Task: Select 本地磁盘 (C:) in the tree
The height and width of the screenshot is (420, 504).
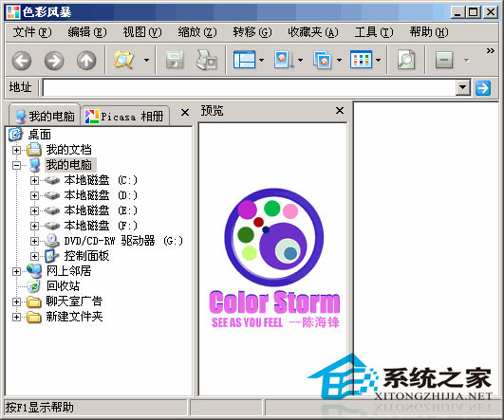Action: 101,180
